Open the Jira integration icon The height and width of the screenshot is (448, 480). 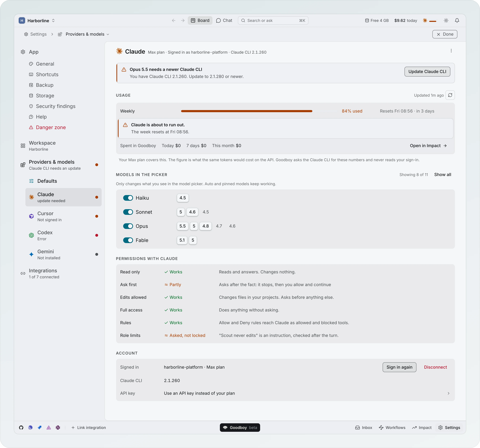(x=40, y=428)
